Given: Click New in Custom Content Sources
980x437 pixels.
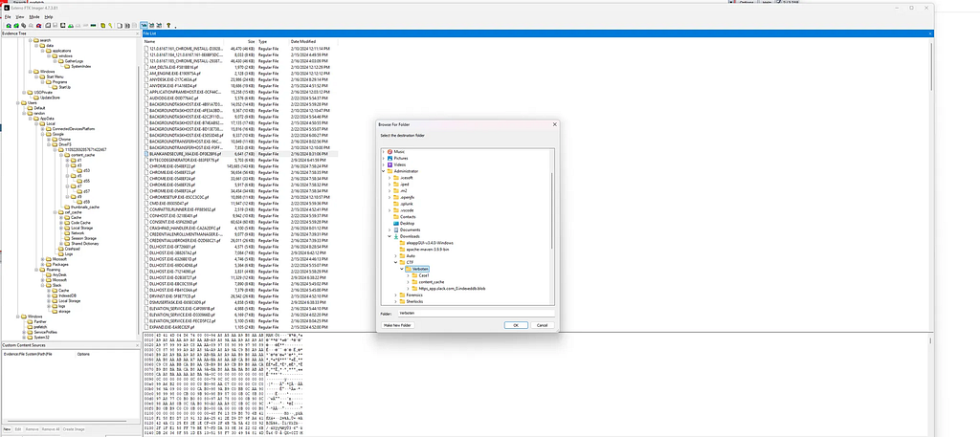Looking at the screenshot, I should 7,429.
